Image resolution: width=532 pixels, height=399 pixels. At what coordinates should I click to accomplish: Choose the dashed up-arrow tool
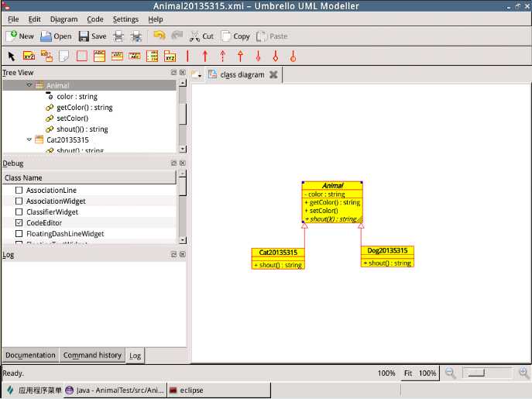(222, 56)
